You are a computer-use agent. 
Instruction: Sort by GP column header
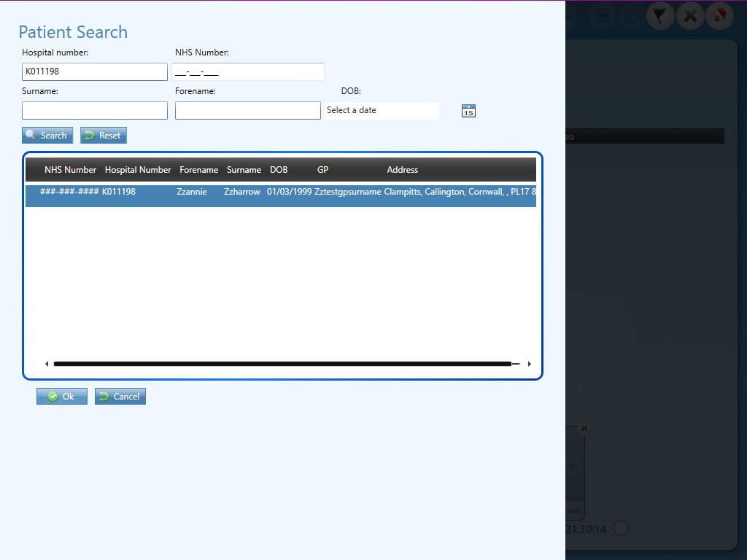tap(322, 170)
